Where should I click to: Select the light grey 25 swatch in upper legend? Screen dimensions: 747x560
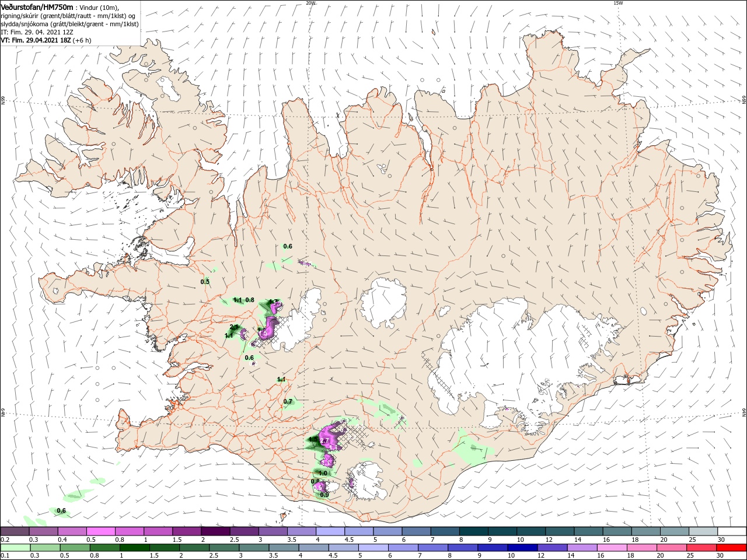tap(703, 531)
